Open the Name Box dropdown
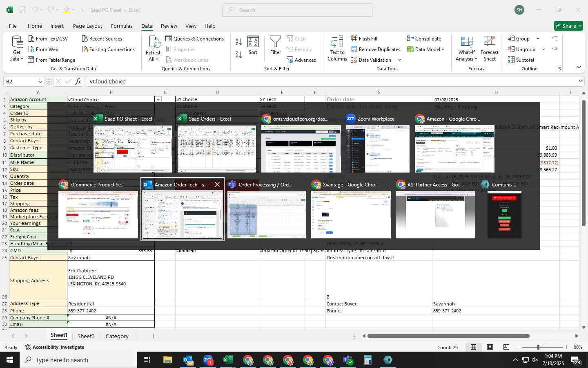Image resolution: width=588 pixels, height=368 pixels. coord(40,81)
